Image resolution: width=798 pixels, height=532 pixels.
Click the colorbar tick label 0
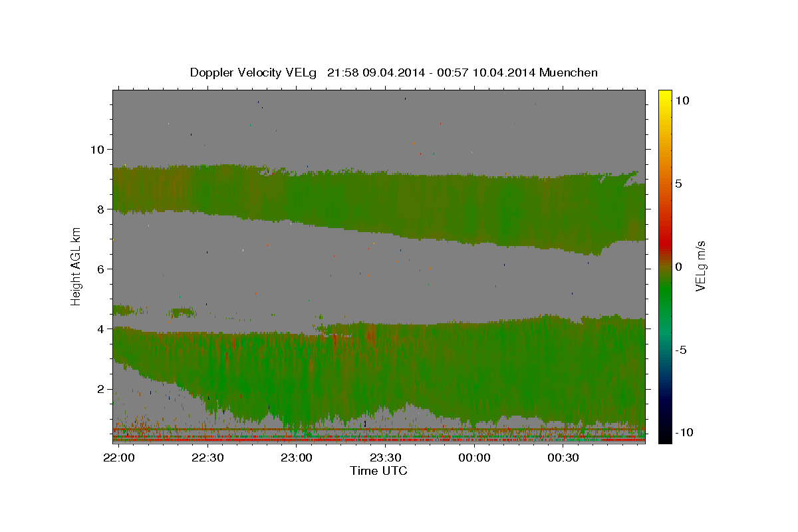678,266
